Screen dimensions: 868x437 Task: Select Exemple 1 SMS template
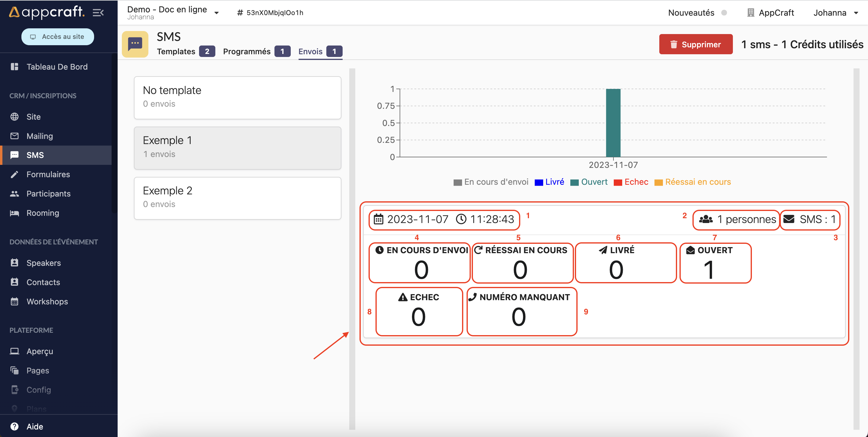pos(238,147)
